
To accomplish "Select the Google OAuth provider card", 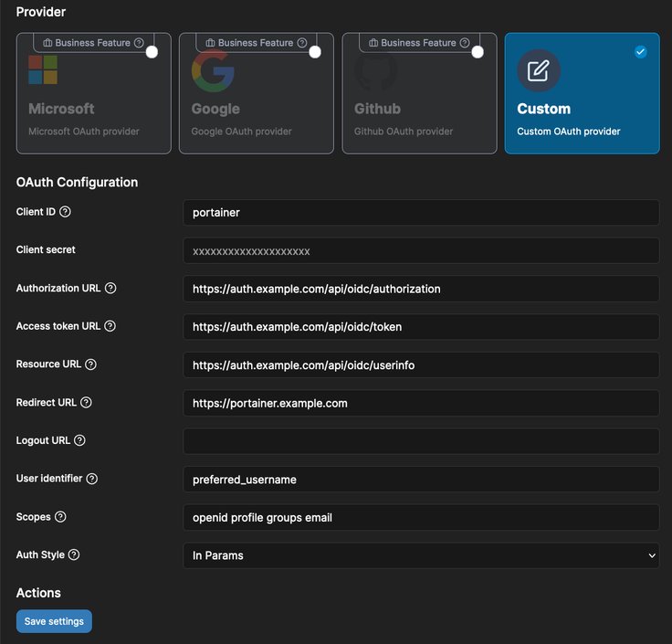I will coord(256,100).
